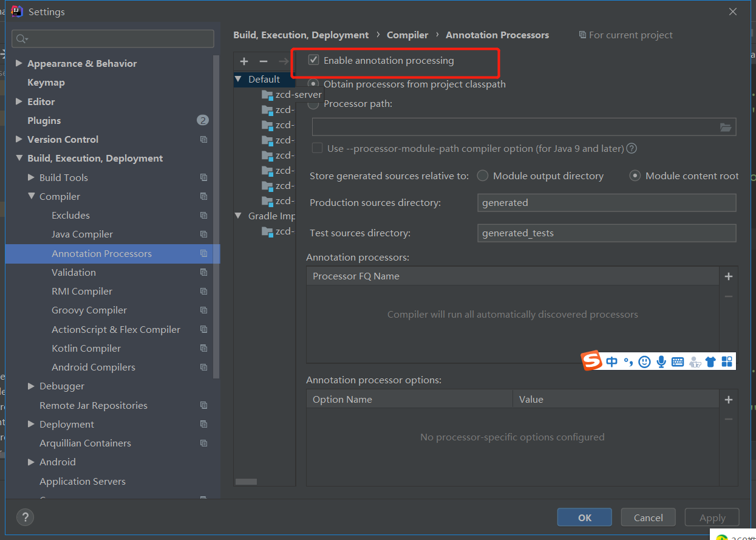Click the add profile plus icon
Image resolution: width=756 pixels, height=540 pixels.
pyautogui.click(x=244, y=61)
